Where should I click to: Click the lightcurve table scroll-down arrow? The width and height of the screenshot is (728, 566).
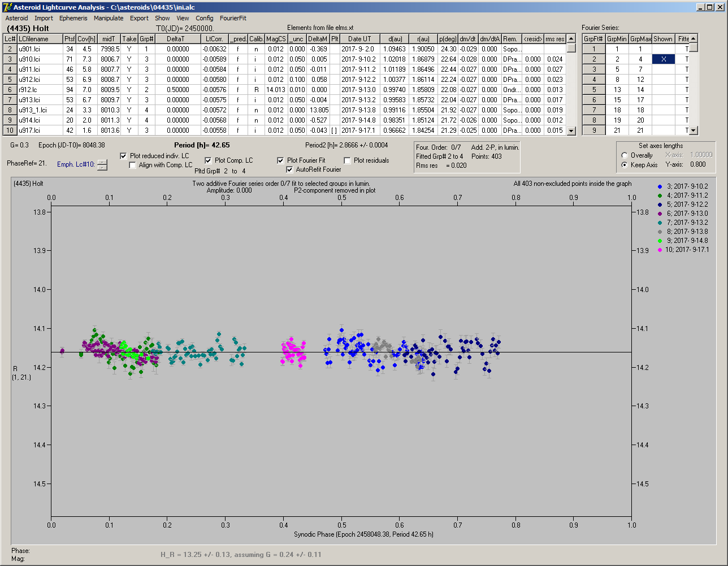pyautogui.click(x=571, y=131)
